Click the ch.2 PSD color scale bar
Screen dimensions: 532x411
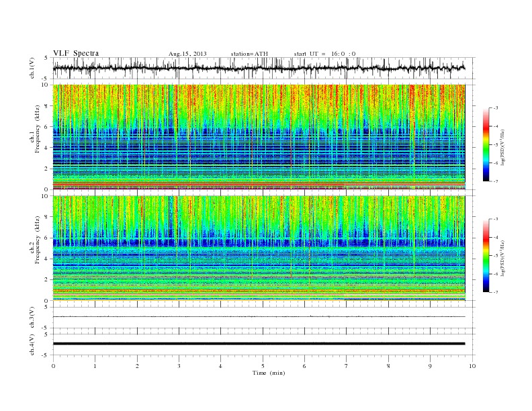click(x=486, y=256)
